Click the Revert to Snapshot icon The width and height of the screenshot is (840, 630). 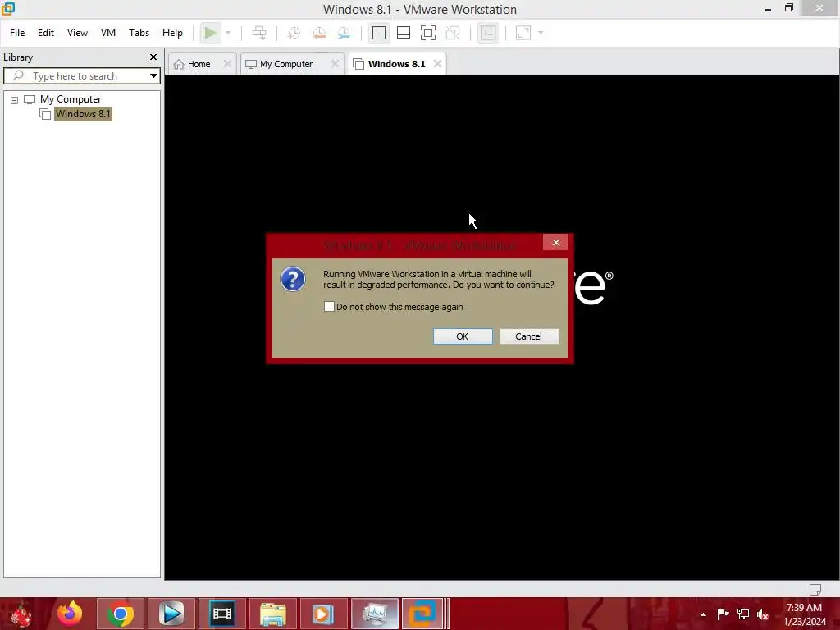pyautogui.click(x=319, y=33)
